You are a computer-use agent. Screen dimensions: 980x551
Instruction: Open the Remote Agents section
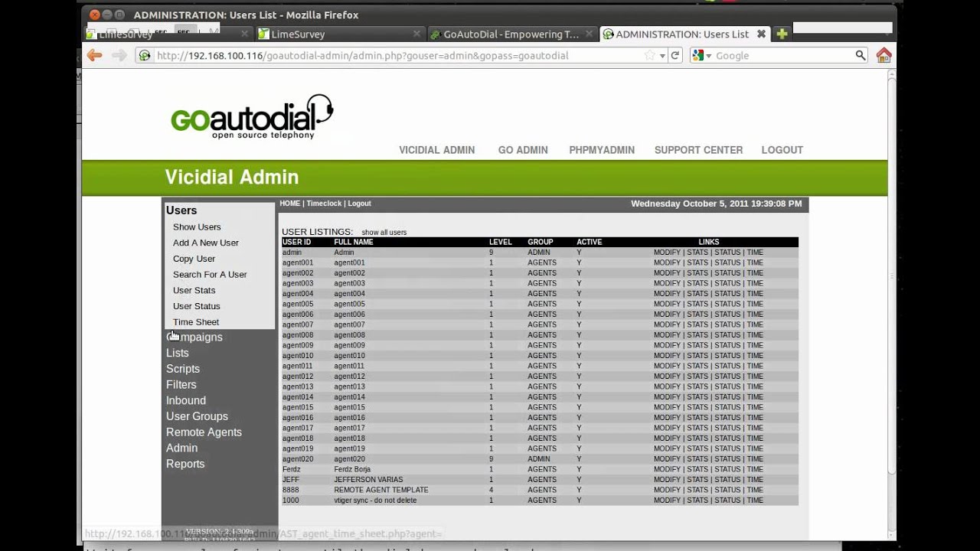(204, 432)
